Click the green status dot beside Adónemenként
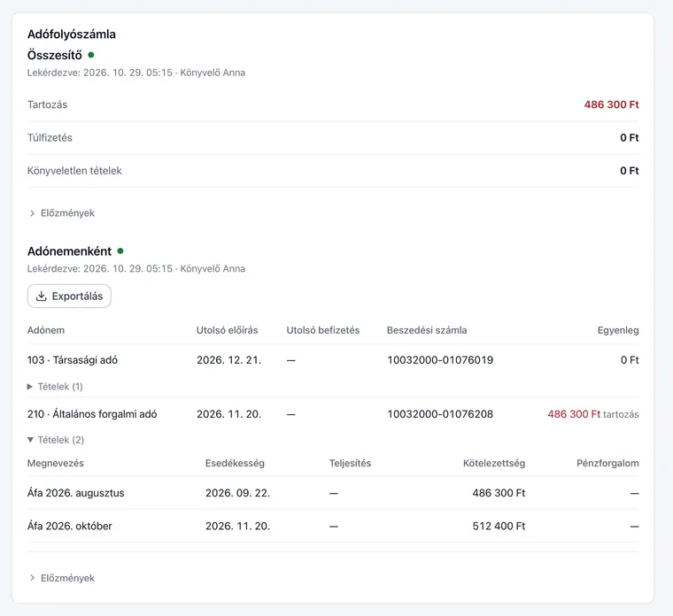Screen dimensions: 673x616 [x=120, y=251]
